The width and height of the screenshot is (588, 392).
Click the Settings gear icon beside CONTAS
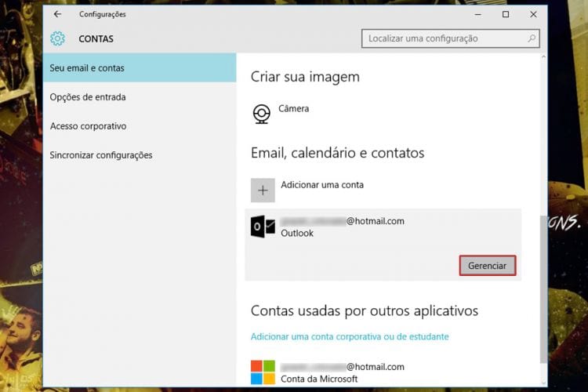tap(57, 38)
